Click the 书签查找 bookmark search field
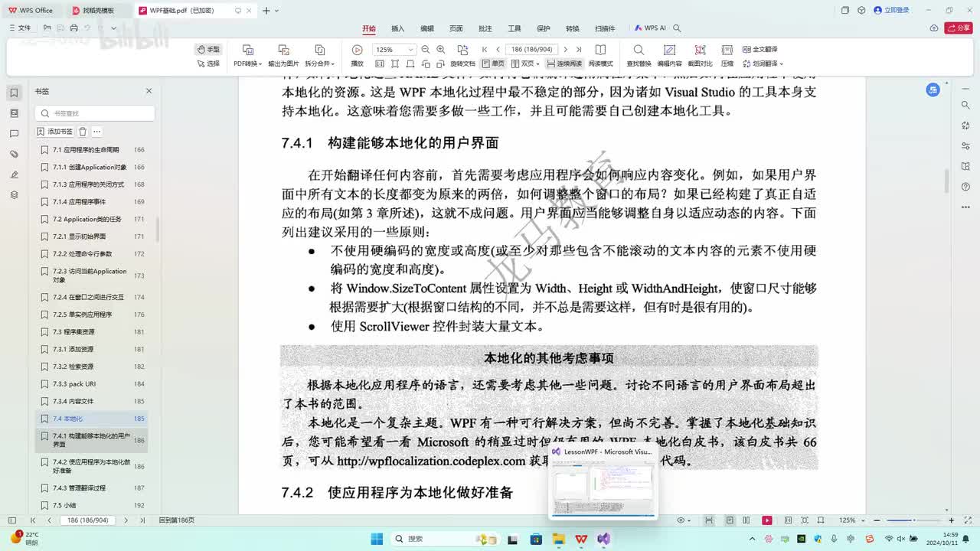Viewport: 980px width, 551px height. (95, 113)
